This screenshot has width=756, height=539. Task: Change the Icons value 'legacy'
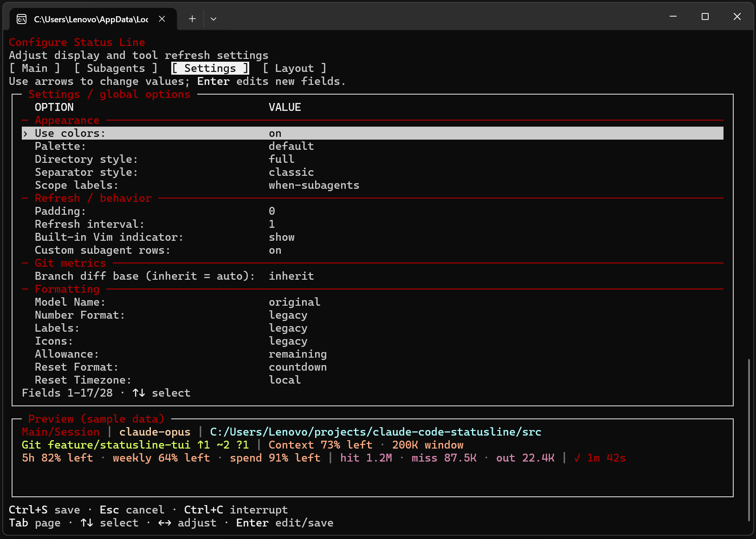[288, 341]
